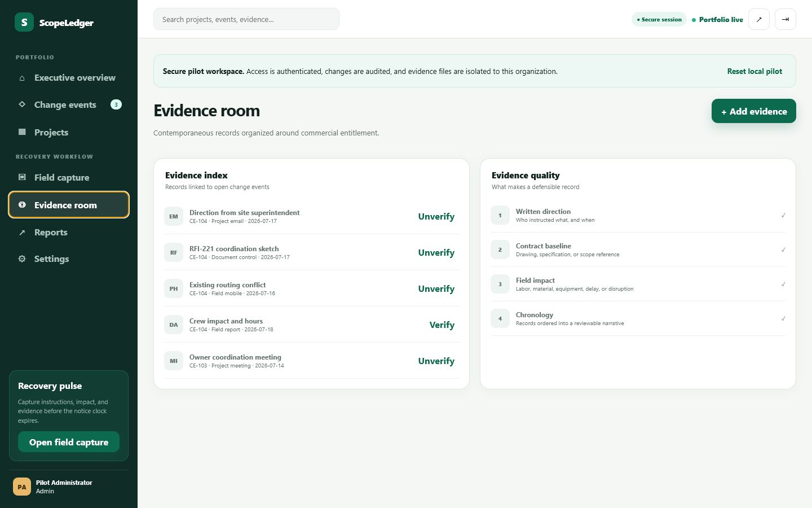Click the Field capture sidebar icon
Screen dimensions: 812x508
click(22, 177)
